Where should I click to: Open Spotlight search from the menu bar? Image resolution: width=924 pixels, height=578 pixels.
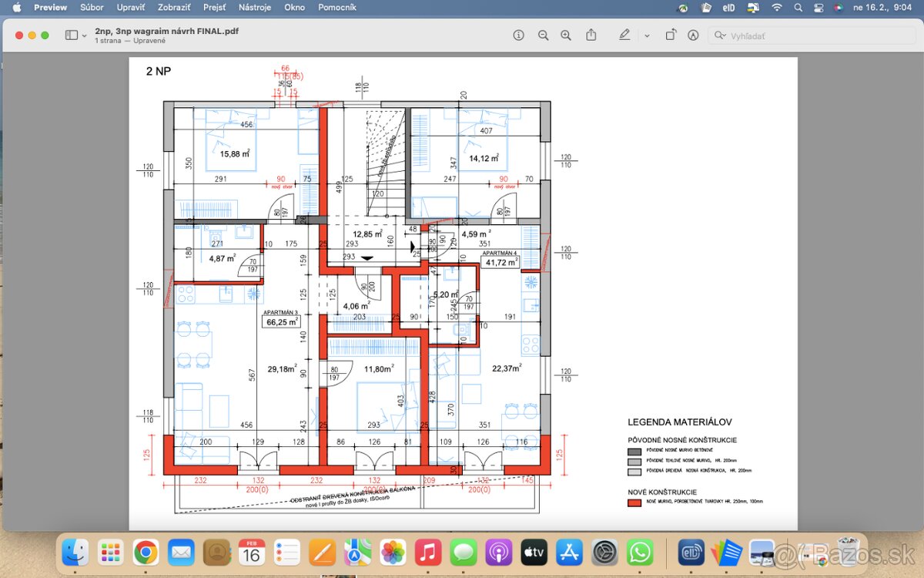(x=799, y=8)
